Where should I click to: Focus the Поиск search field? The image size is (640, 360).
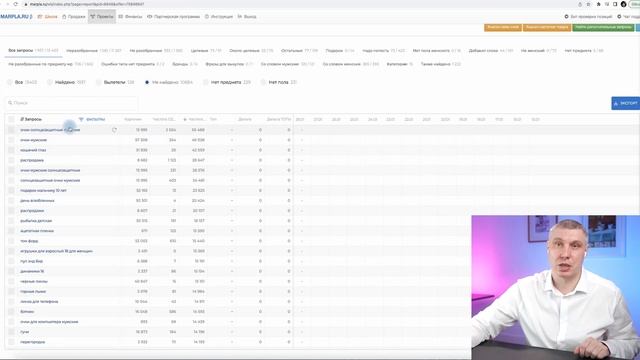pyautogui.click(x=71, y=103)
